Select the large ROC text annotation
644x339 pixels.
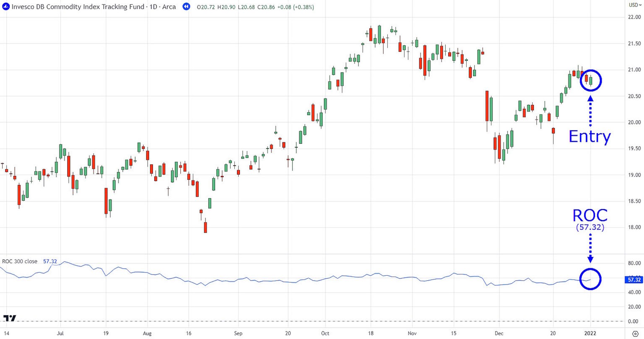[x=590, y=215]
